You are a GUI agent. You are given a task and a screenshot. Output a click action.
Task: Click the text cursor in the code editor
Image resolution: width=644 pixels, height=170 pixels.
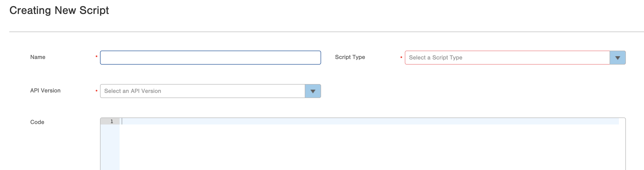(x=122, y=121)
